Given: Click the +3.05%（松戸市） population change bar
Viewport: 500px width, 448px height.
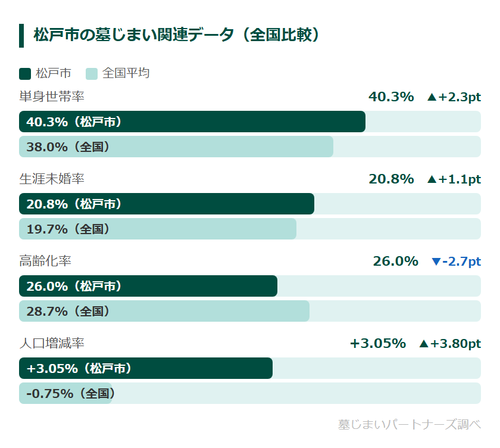Looking at the screenshot, I should point(146,368).
